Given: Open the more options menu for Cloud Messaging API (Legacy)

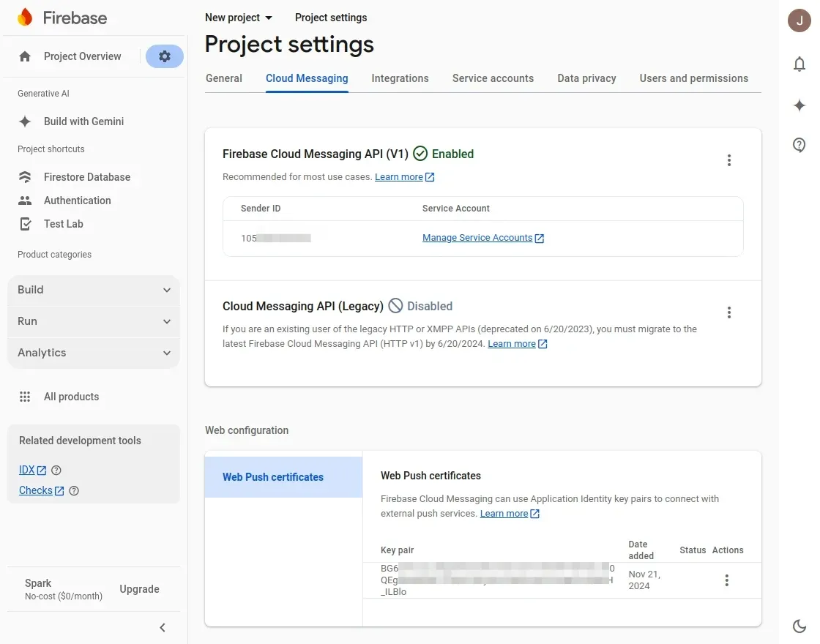Looking at the screenshot, I should coord(729,312).
